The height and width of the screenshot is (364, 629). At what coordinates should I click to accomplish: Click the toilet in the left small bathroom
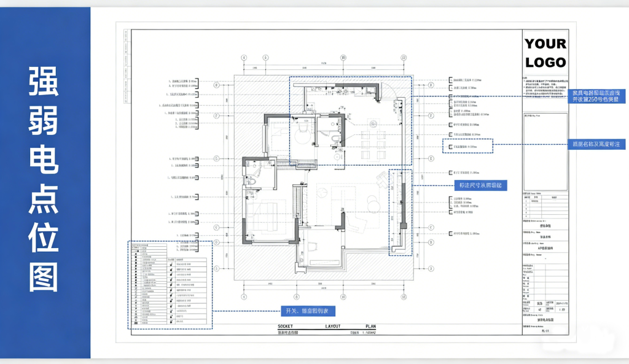pos(251,181)
